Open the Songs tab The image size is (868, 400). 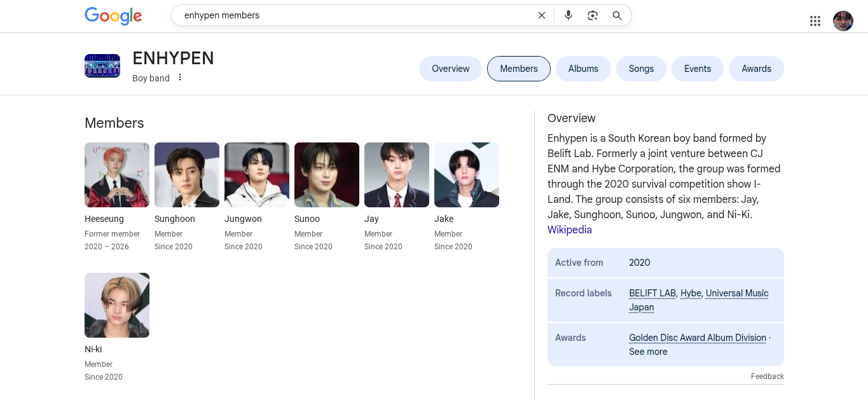[641, 69]
